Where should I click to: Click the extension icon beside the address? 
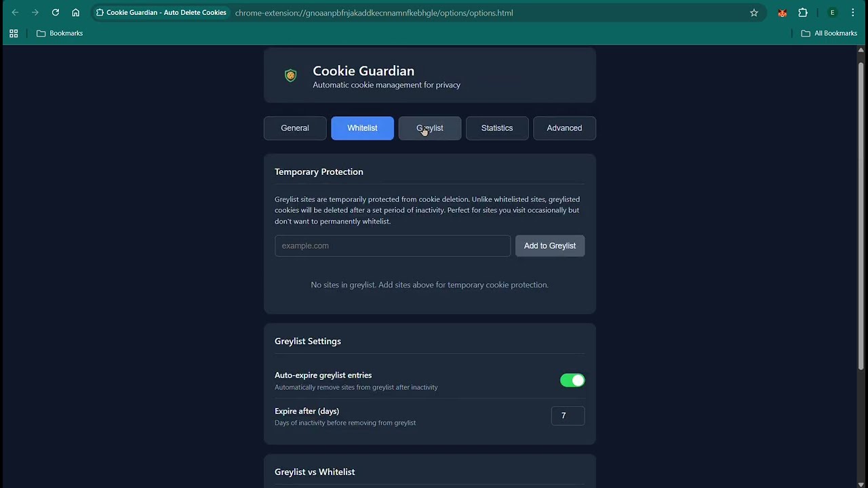(x=100, y=13)
